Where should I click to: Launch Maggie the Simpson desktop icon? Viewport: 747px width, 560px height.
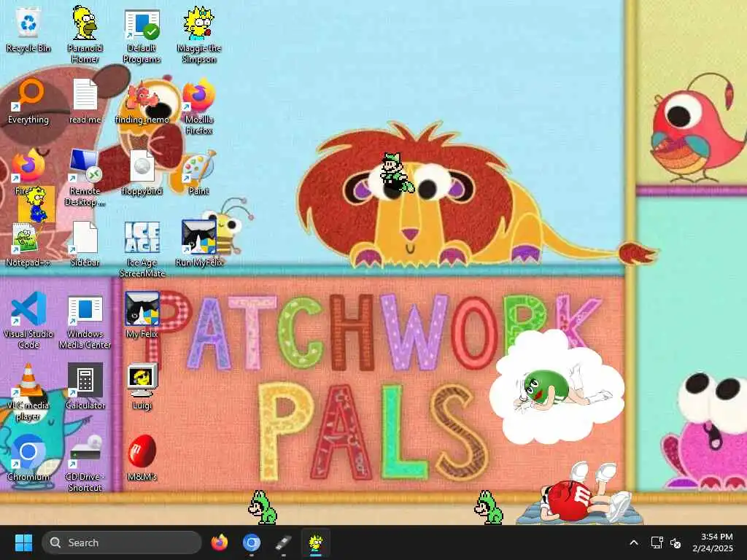pyautogui.click(x=199, y=35)
